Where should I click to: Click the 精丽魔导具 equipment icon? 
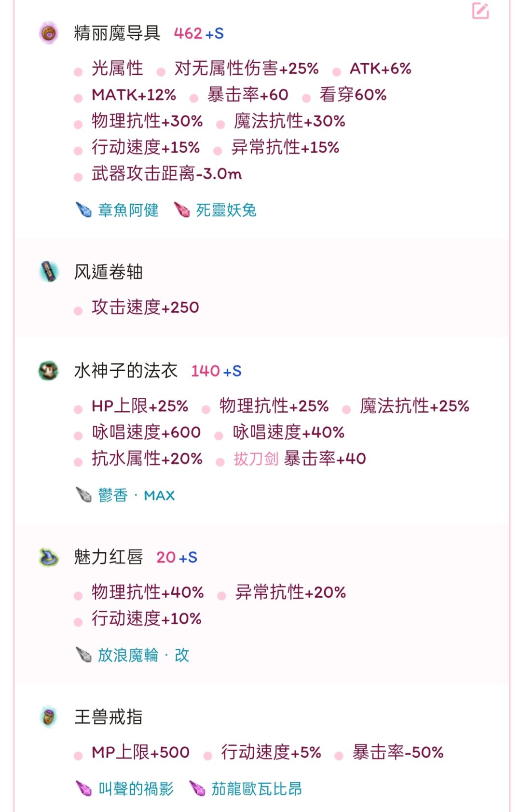pyautogui.click(x=48, y=33)
